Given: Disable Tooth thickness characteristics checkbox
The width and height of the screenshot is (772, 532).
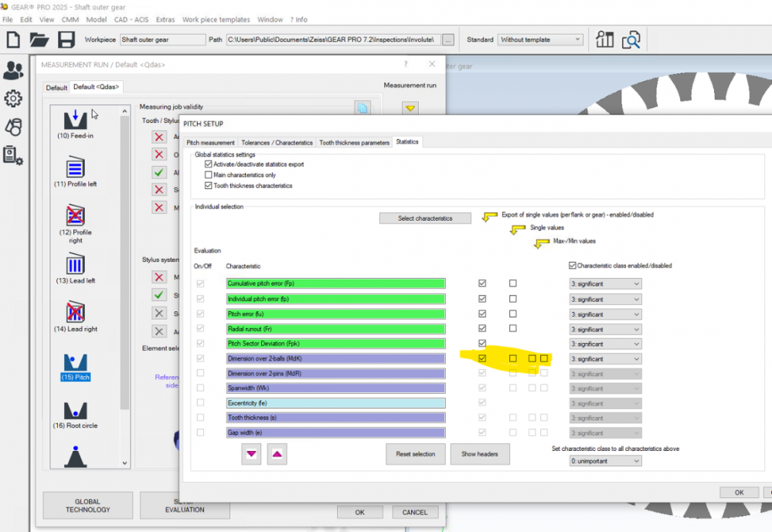Looking at the screenshot, I should [x=209, y=186].
